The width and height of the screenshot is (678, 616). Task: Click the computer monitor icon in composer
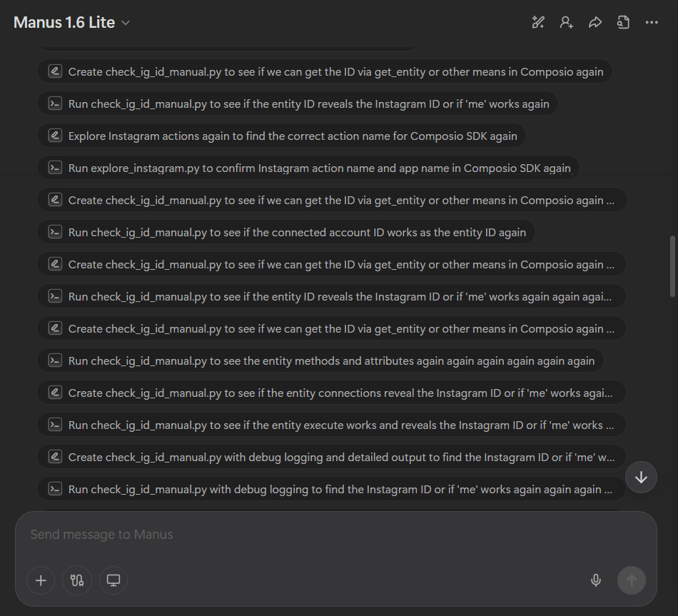pyautogui.click(x=113, y=580)
